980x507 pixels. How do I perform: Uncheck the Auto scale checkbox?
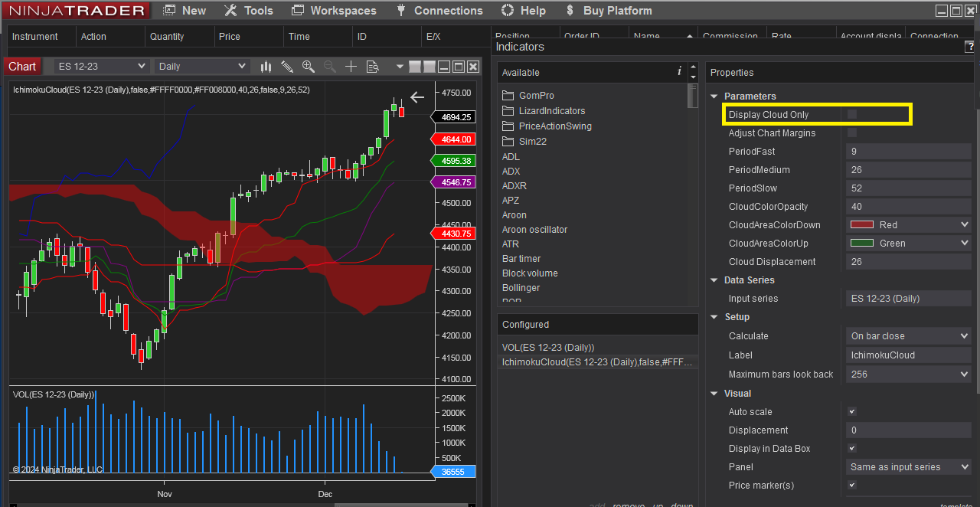coord(852,412)
